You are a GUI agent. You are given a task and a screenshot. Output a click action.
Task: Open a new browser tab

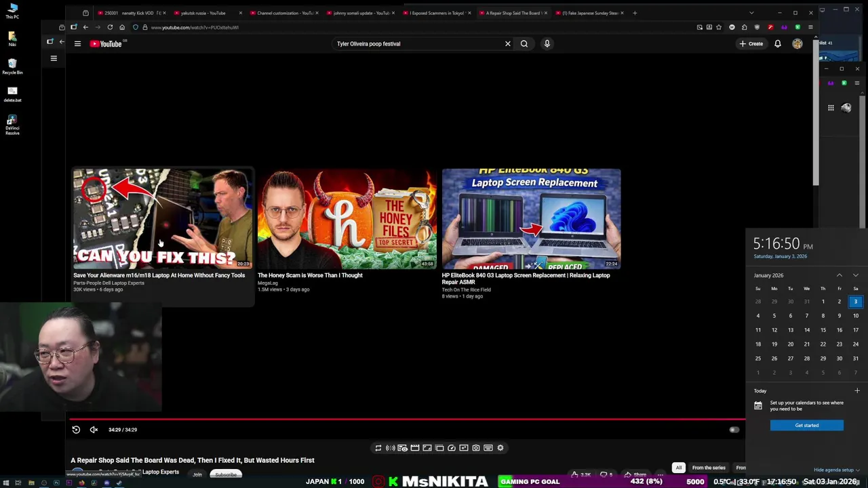(635, 13)
